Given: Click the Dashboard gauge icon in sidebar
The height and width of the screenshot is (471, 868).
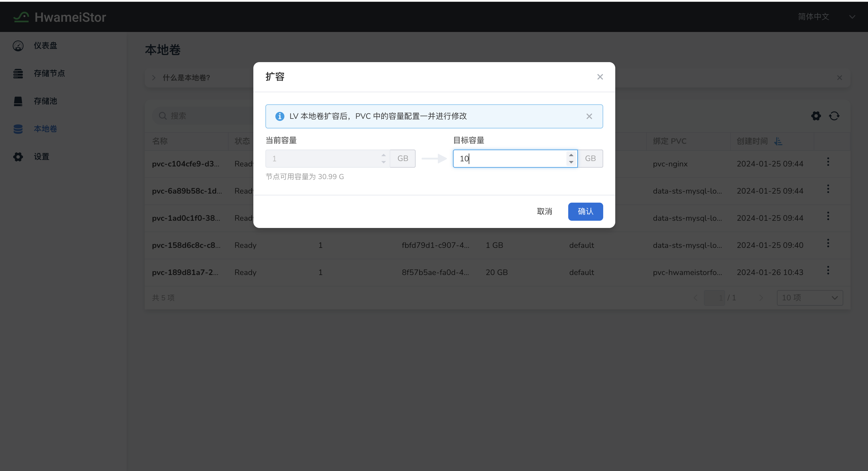Looking at the screenshot, I should coord(18,46).
